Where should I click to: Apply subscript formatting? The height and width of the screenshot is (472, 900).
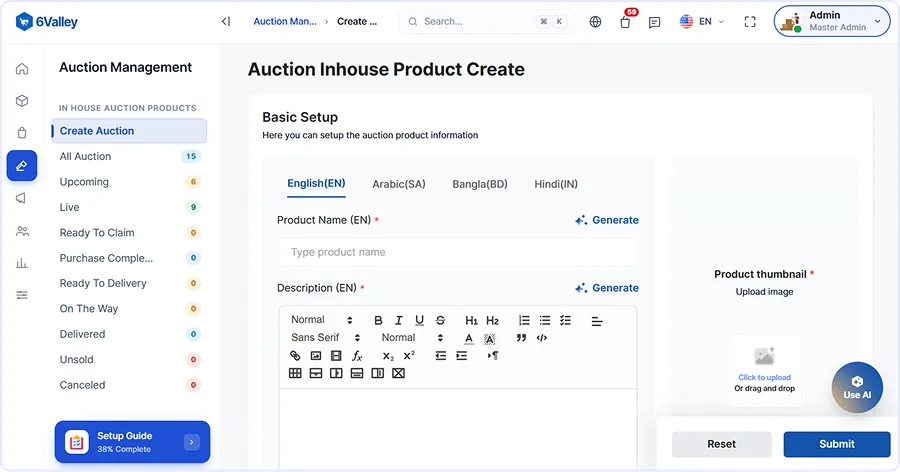[389, 356]
